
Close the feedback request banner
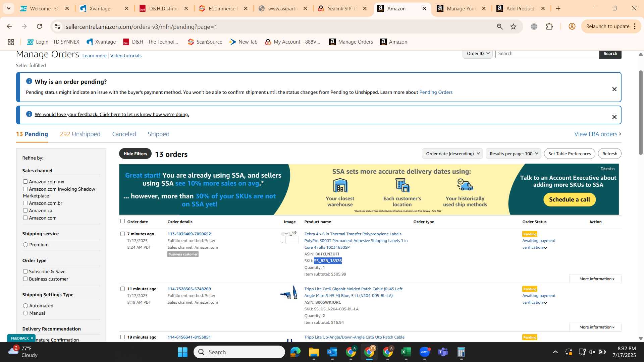click(x=614, y=117)
